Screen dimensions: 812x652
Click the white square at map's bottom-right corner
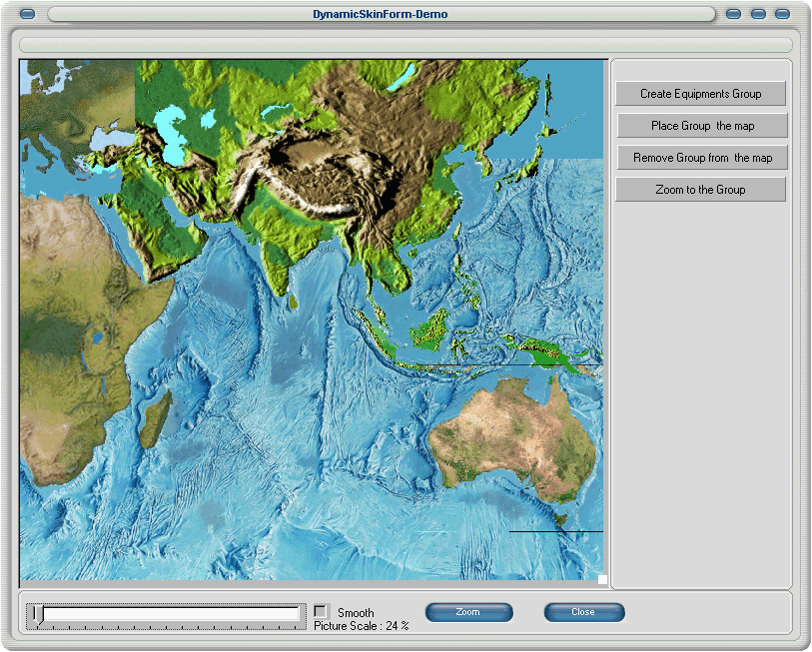(602, 578)
